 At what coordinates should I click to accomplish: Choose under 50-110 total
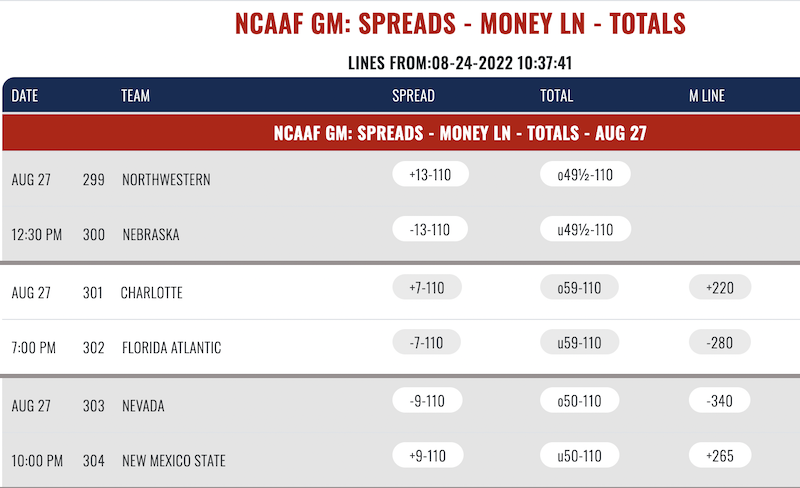(579, 455)
